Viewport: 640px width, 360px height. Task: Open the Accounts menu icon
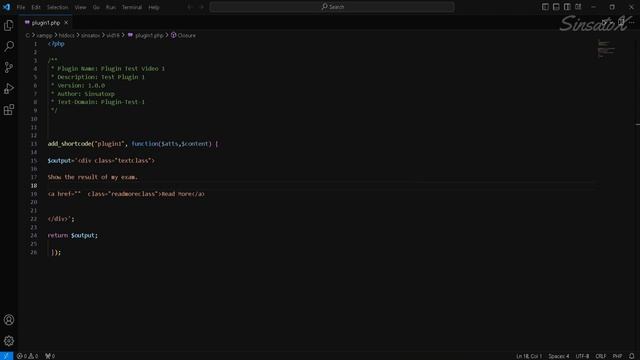pos(9,320)
